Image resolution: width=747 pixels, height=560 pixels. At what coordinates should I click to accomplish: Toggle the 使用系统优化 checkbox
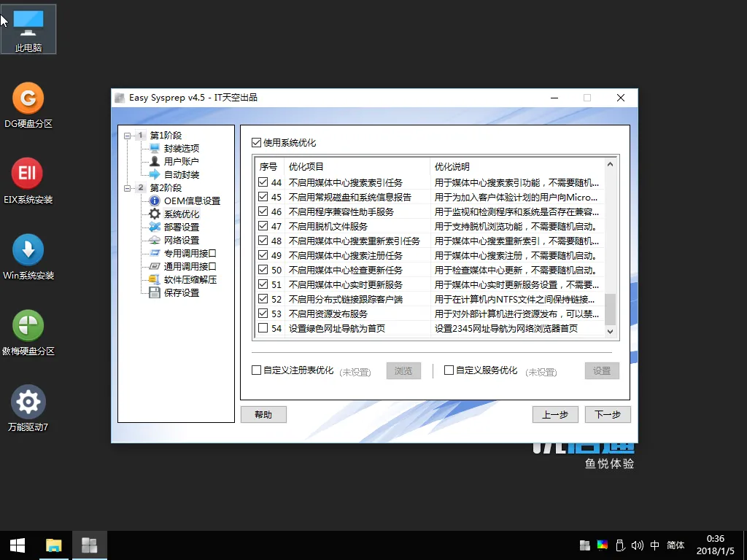click(x=256, y=142)
